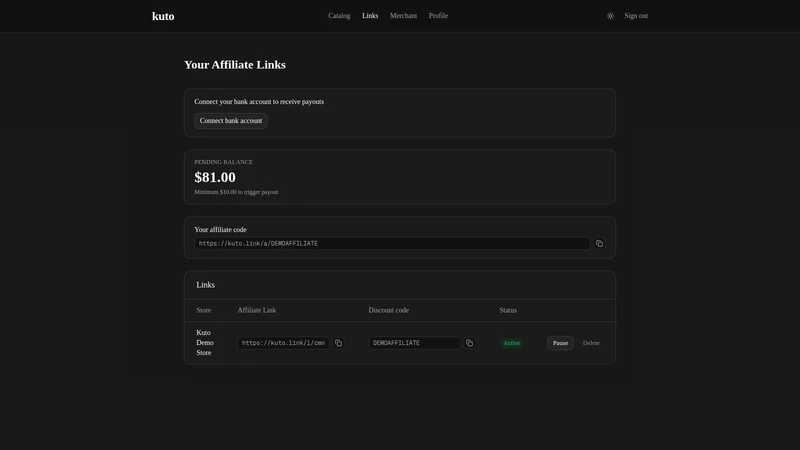Click the $81.00 pending balance amount
The height and width of the screenshot is (450, 800).
tap(215, 177)
